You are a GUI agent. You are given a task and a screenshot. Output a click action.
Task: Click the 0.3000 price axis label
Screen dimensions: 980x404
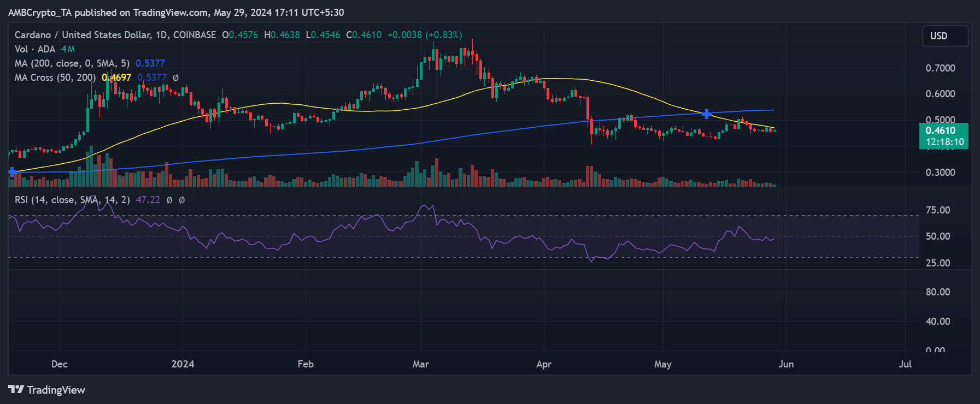(x=940, y=173)
